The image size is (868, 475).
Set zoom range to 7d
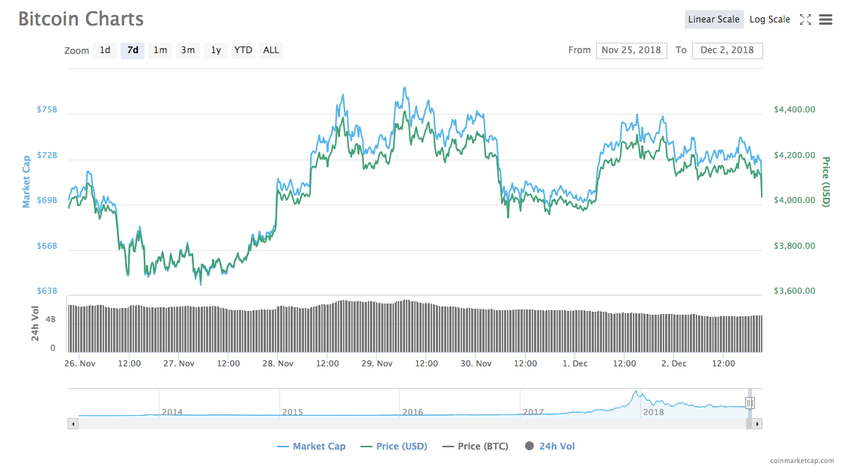[x=133, y=50]
